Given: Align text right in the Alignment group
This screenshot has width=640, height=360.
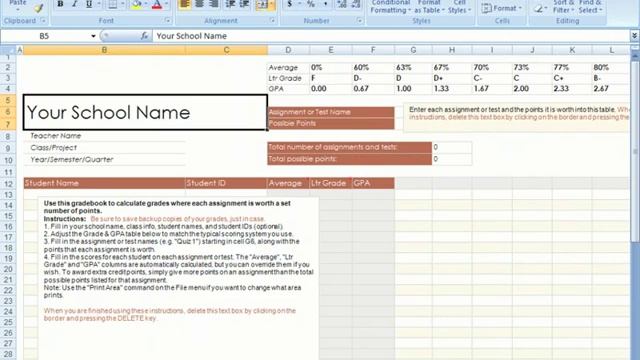Looking at the screenshot, I should [x=213, y=4].
